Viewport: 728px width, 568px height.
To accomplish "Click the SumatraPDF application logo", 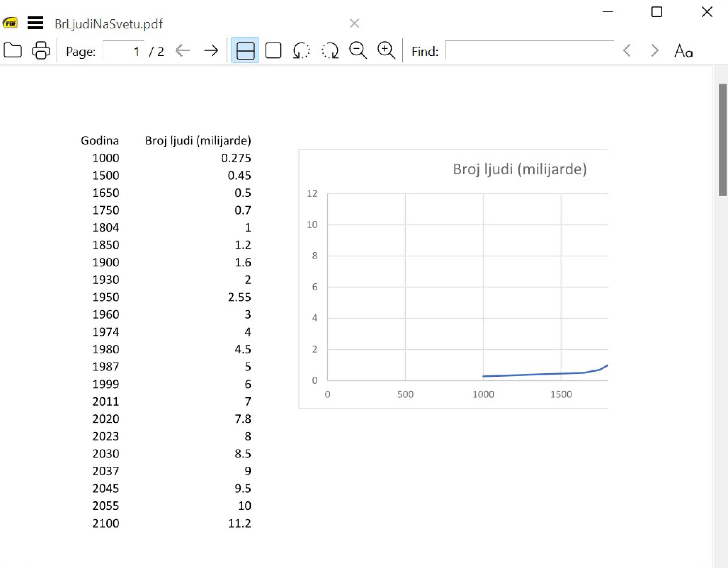I will (x=10, y=23).
